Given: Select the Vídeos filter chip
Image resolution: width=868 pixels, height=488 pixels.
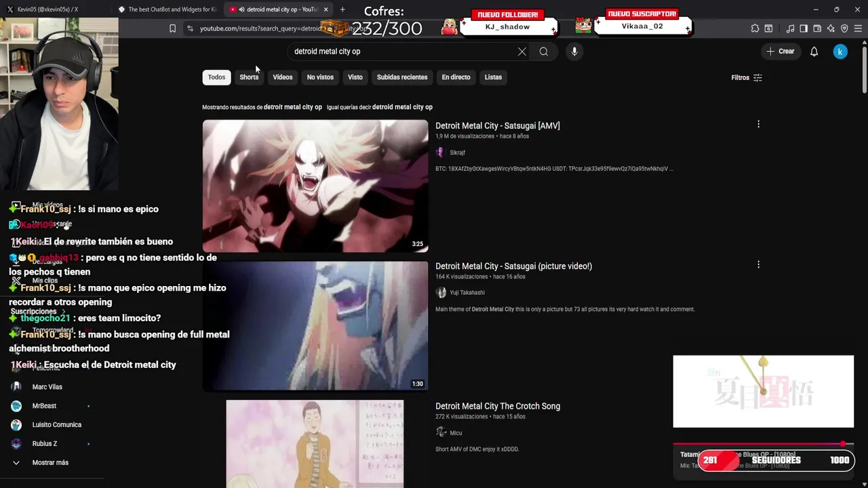Looking at the screenshot, I should [x=283, y=77].
